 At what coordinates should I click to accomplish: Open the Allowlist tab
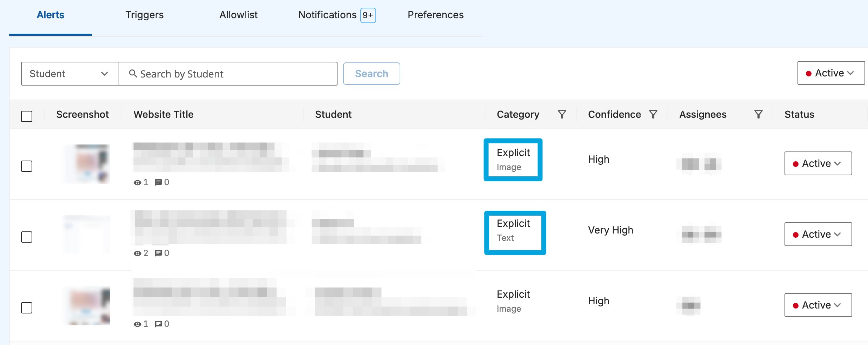[239, 15]
